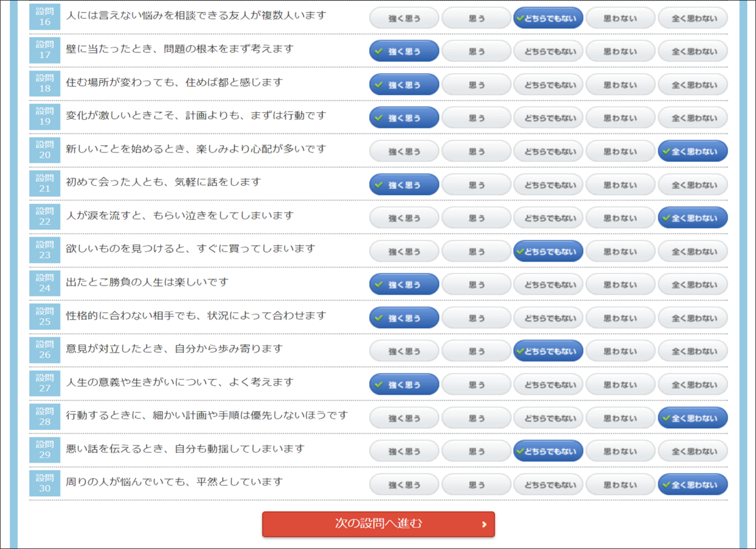Click text 周りの人が悩んでいても、平然としています

175,482
